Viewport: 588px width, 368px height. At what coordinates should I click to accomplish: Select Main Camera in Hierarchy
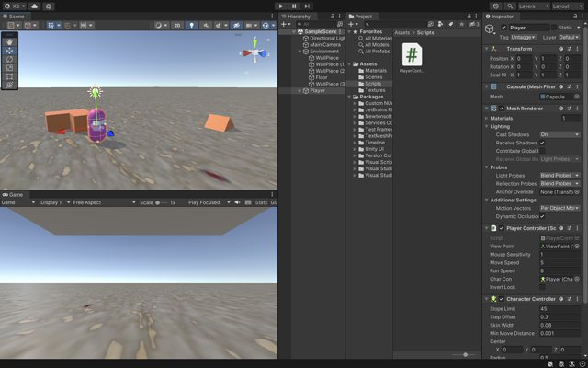click(x=325, y=45)
